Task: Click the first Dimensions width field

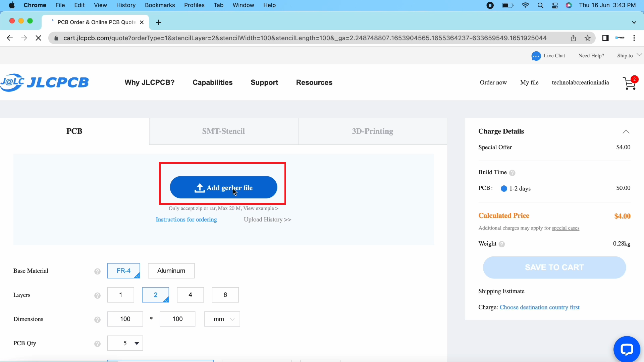Action: coord(125,319)
